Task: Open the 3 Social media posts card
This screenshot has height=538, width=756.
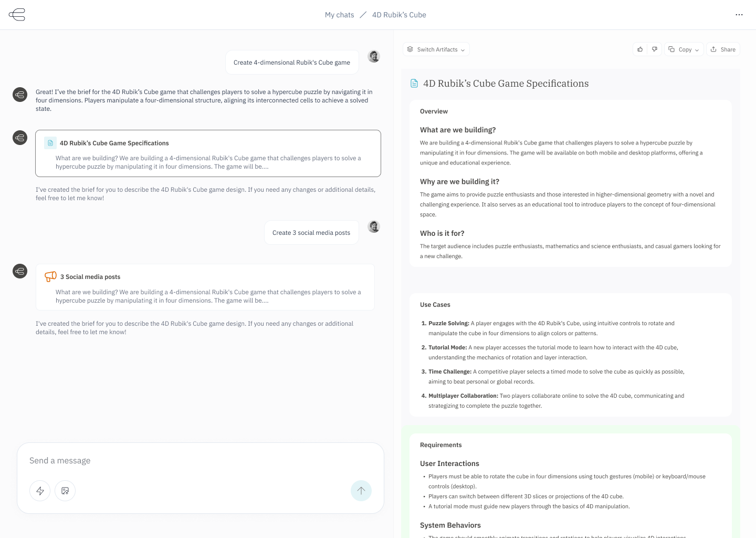Action: pyautogui.click(x=205, y=287)
